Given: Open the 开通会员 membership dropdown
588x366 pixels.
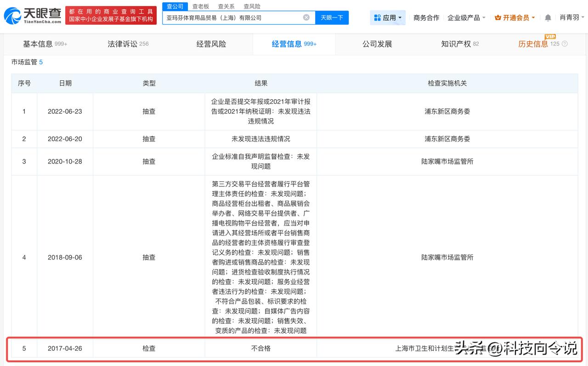Looking at the screenshot, I should (x=515, y=17).
